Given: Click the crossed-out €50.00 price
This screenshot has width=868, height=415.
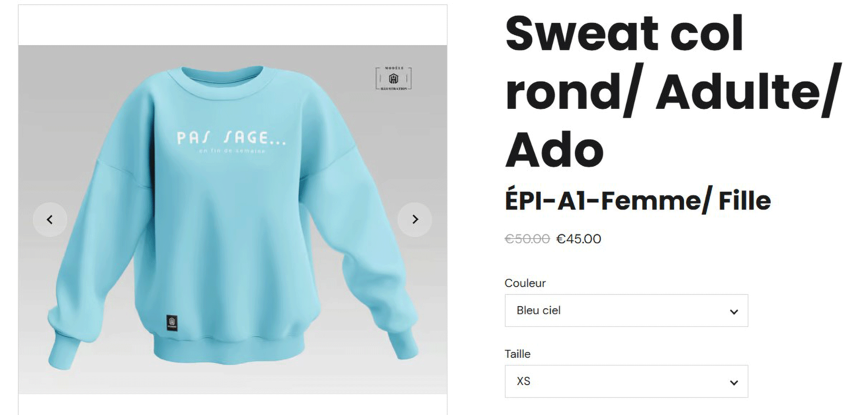Looking at the screenshot, I should (x=527, y=239).
